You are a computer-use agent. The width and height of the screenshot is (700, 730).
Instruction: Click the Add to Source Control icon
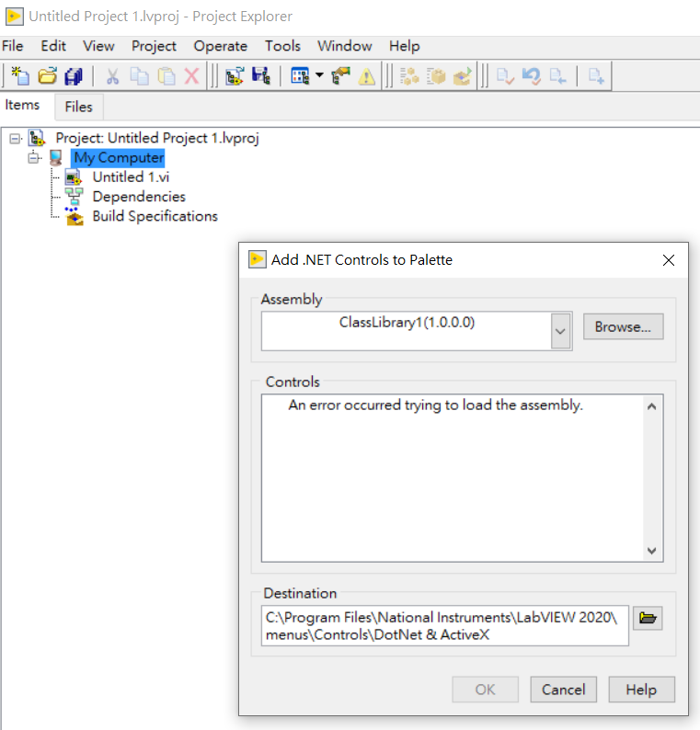coord(596,76)
